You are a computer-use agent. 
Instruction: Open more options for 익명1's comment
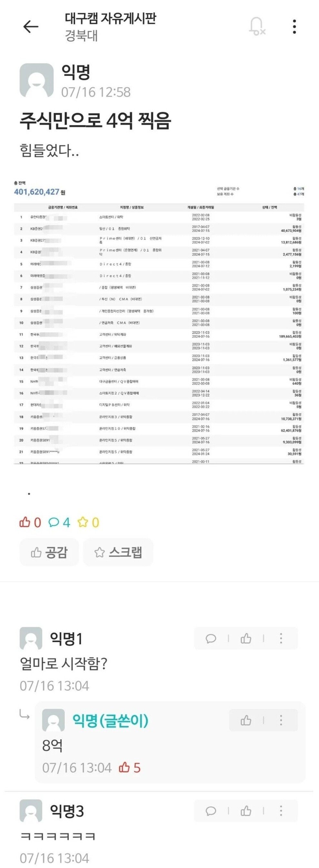pos(281,638)
